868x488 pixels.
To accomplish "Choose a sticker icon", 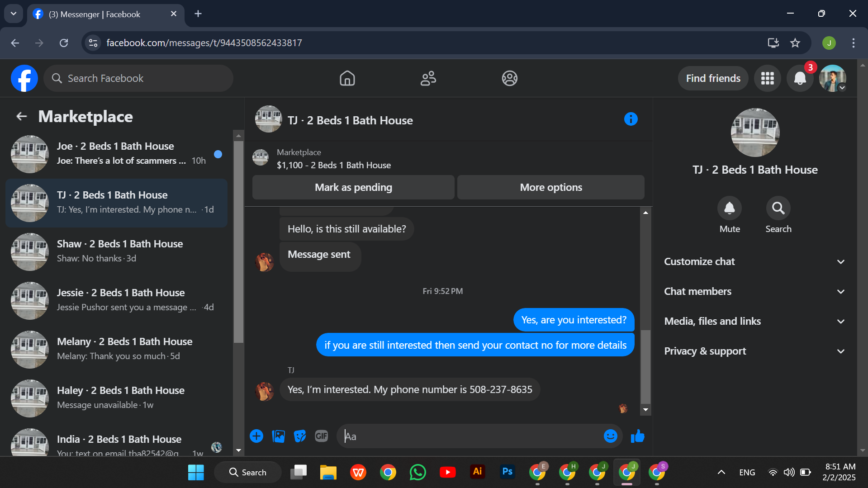I will [300, 436].
